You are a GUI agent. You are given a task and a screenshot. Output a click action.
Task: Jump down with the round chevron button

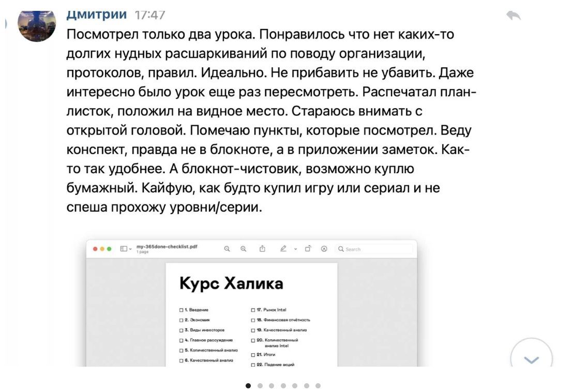pos(531,353)
